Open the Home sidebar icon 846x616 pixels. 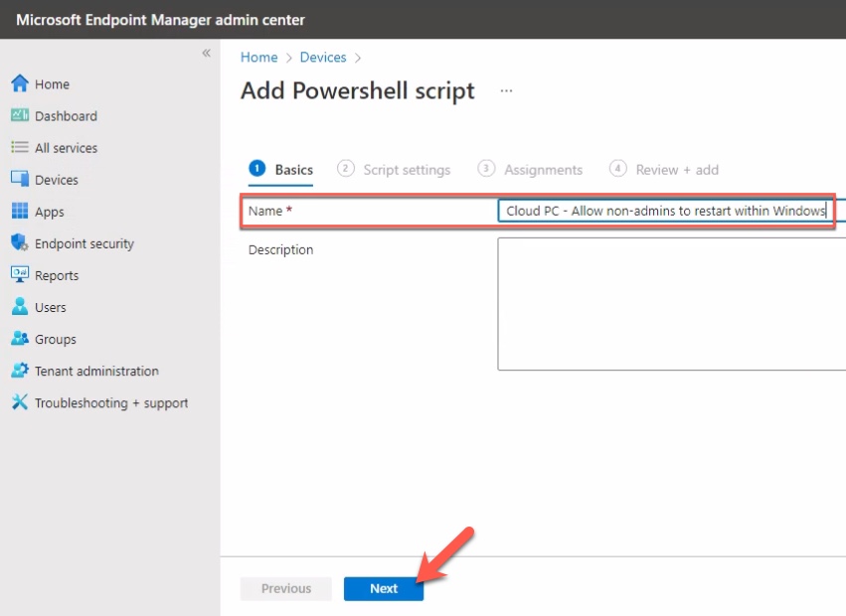20,83
